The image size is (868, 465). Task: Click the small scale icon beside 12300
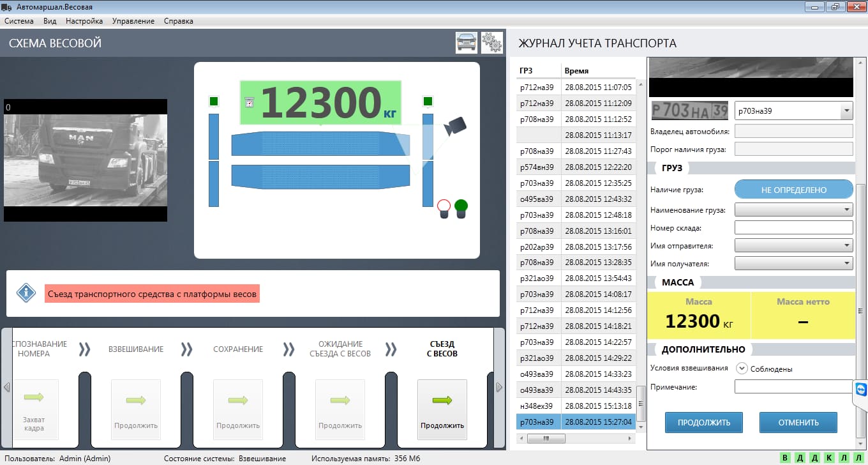250,102
